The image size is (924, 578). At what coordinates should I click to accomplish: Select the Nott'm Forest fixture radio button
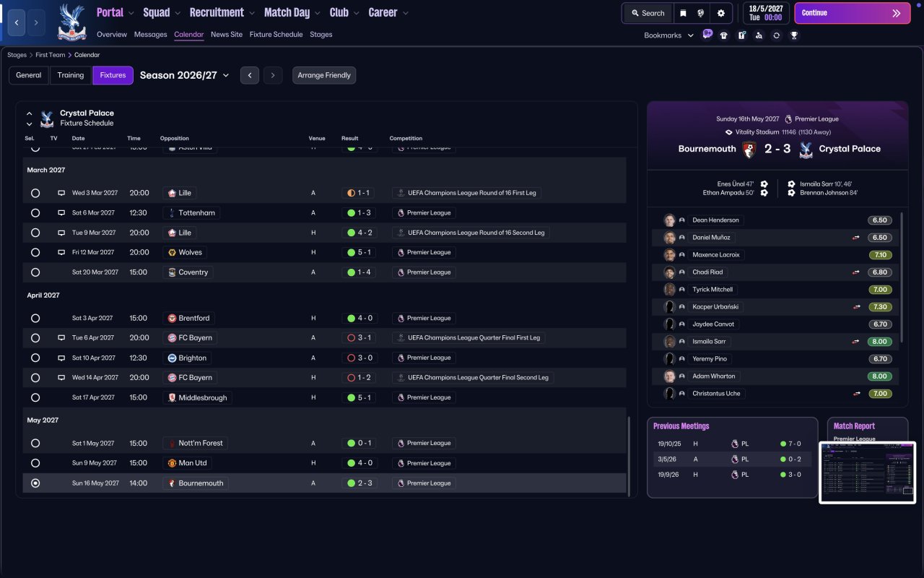[x=35, y=443]
